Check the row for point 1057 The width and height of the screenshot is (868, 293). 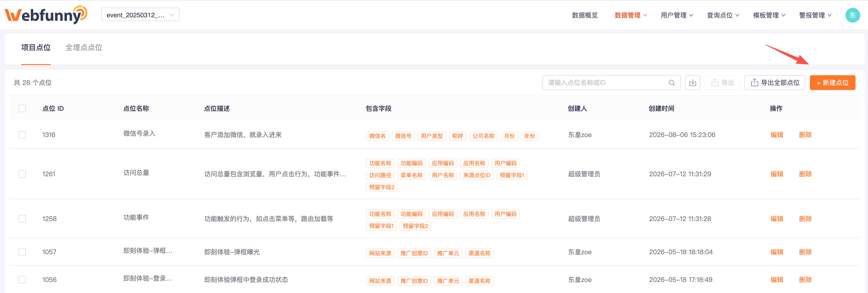pos(22,252)
